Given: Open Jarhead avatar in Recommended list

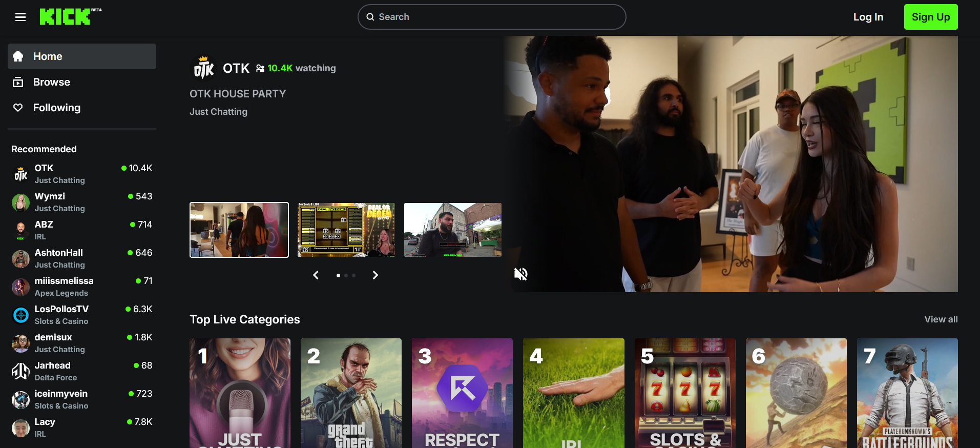Looking at the screenshot, I should [20, 372].
